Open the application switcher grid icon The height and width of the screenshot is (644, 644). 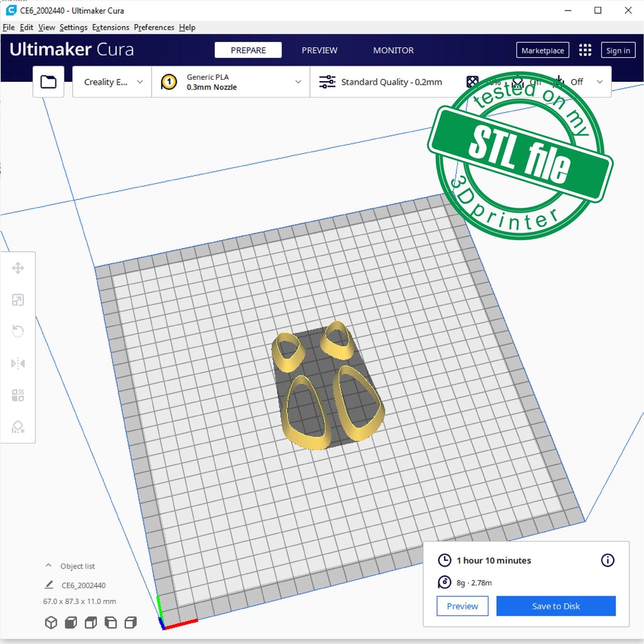585,50
